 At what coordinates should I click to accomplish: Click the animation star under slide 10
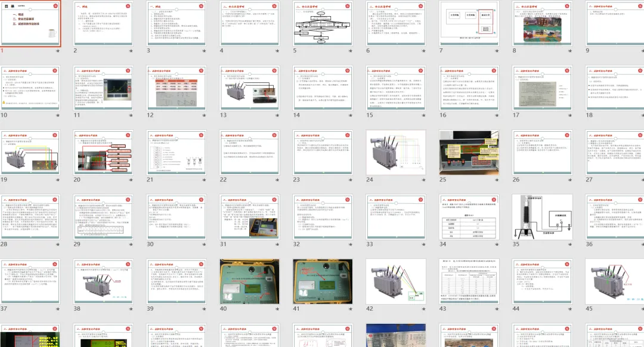click(58, 116)
